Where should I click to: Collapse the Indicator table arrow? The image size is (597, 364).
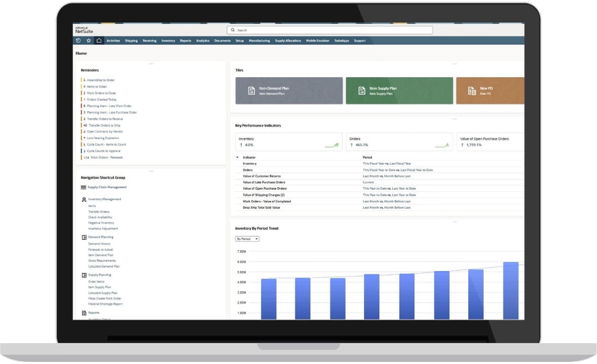(x=237, y=157)
